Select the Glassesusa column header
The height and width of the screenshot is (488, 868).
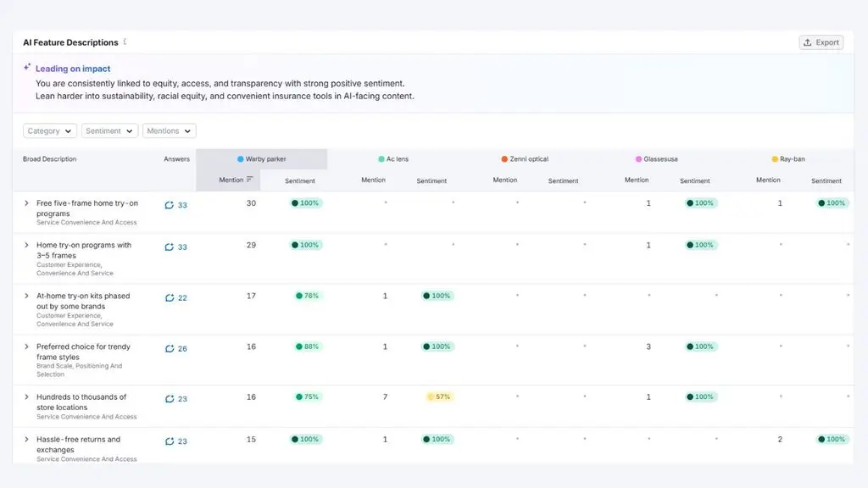click(x=657, y=159)
